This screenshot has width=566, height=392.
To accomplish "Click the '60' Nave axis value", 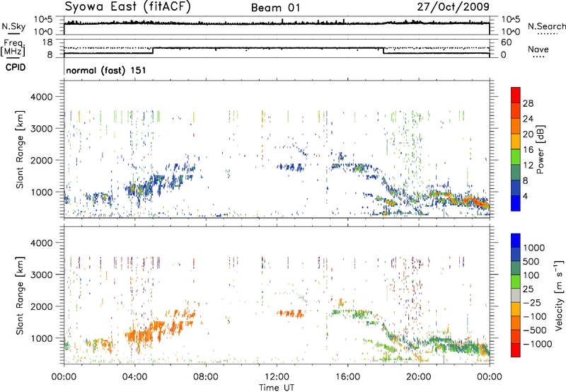I will 506,42.
